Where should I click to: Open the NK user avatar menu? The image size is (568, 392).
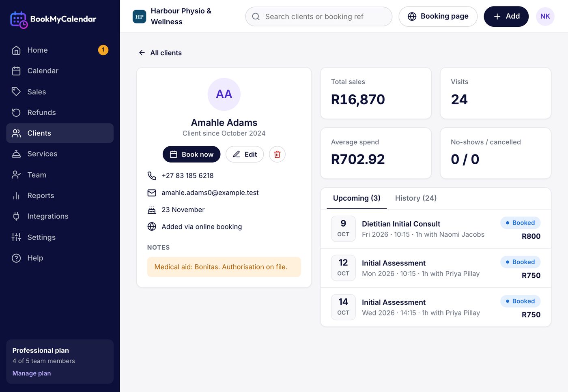click(x=545, y=17)
